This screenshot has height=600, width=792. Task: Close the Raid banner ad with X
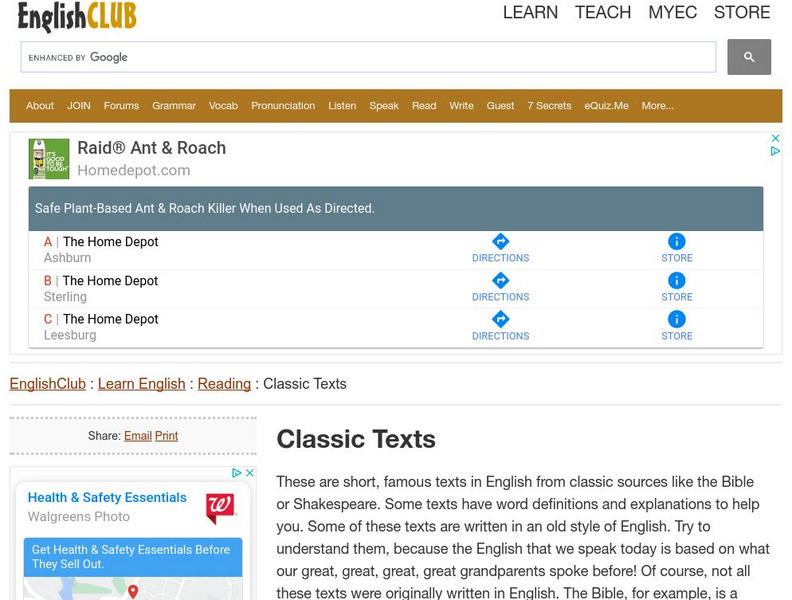[775, 138]
